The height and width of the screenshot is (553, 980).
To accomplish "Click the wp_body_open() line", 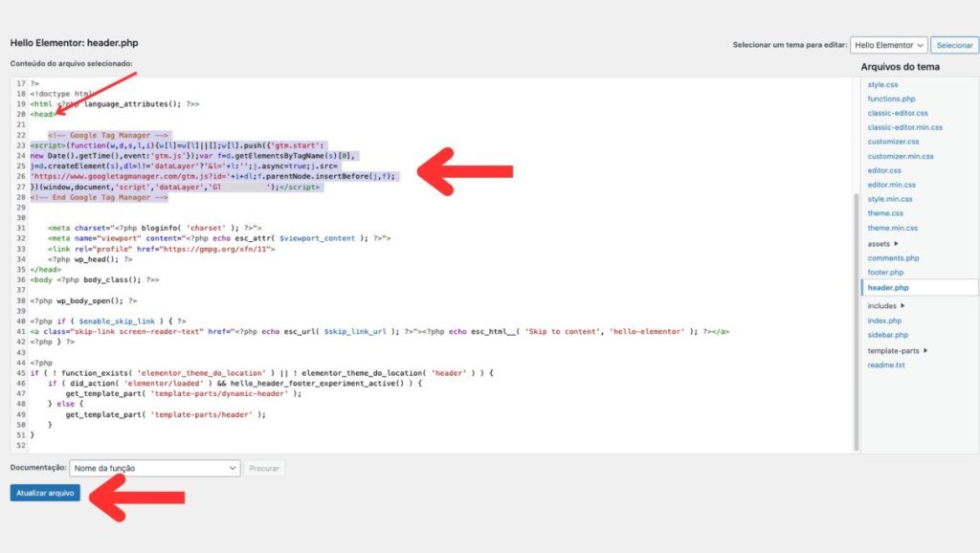I will tap(83, 300).
